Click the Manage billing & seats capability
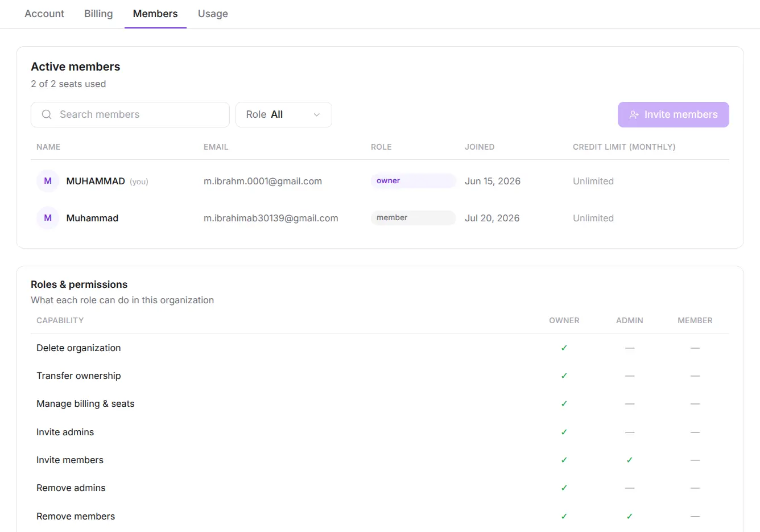 tap(85, 403)
